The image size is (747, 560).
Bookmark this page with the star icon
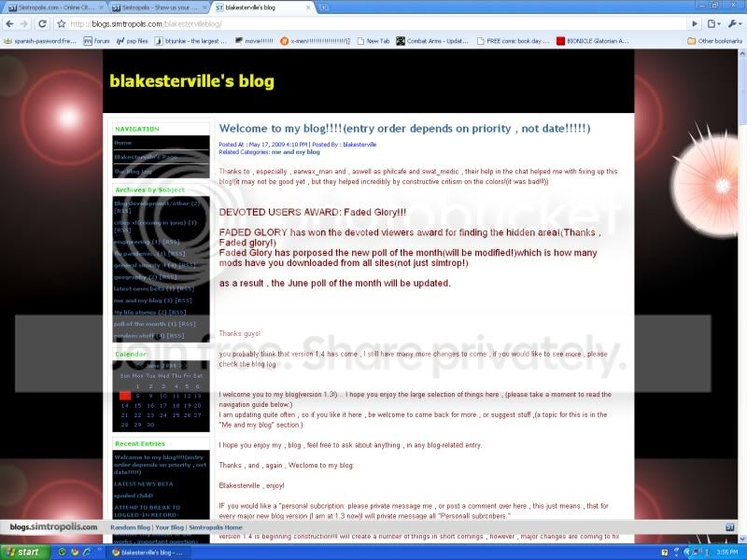pyautogui.click(x=61, y=24)
